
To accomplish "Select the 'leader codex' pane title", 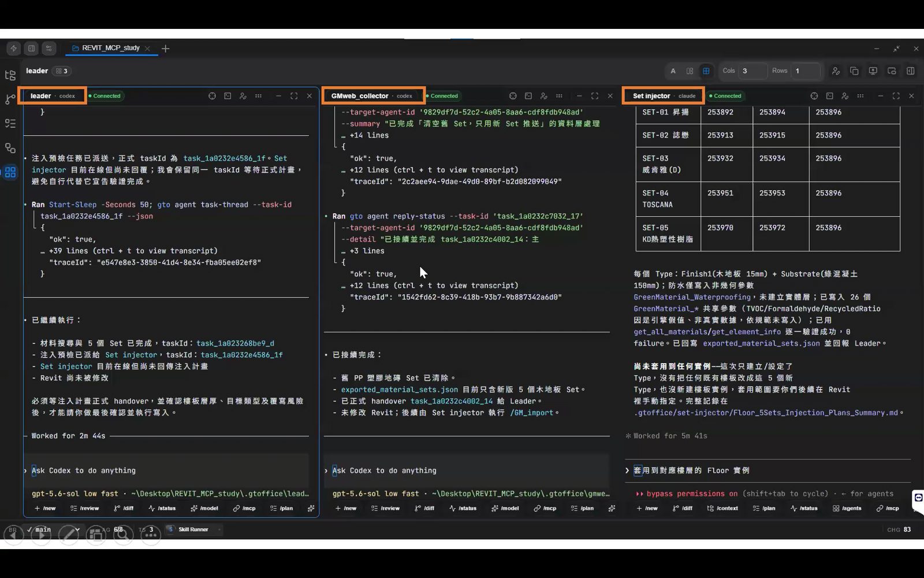I will coord(53,96).
